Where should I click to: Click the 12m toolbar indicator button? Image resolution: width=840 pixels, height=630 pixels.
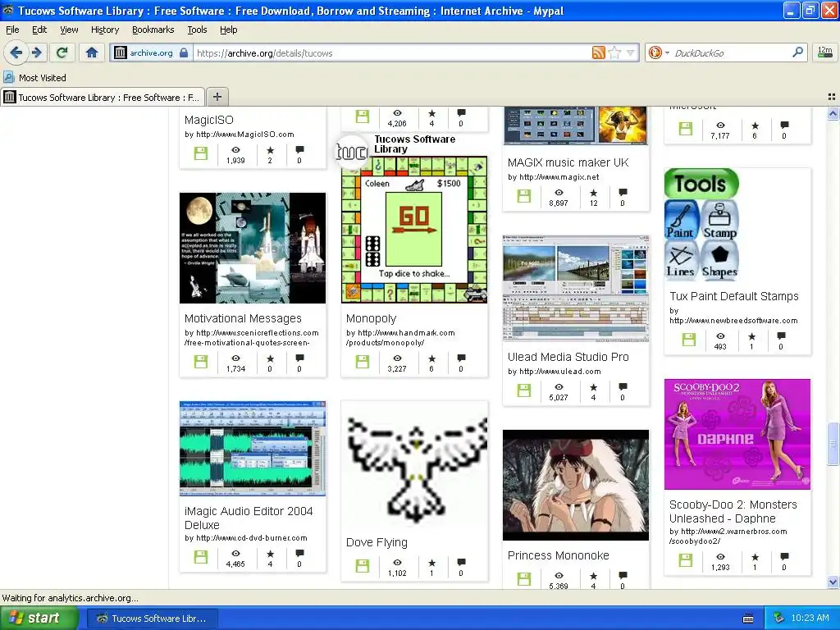point(825,52)
